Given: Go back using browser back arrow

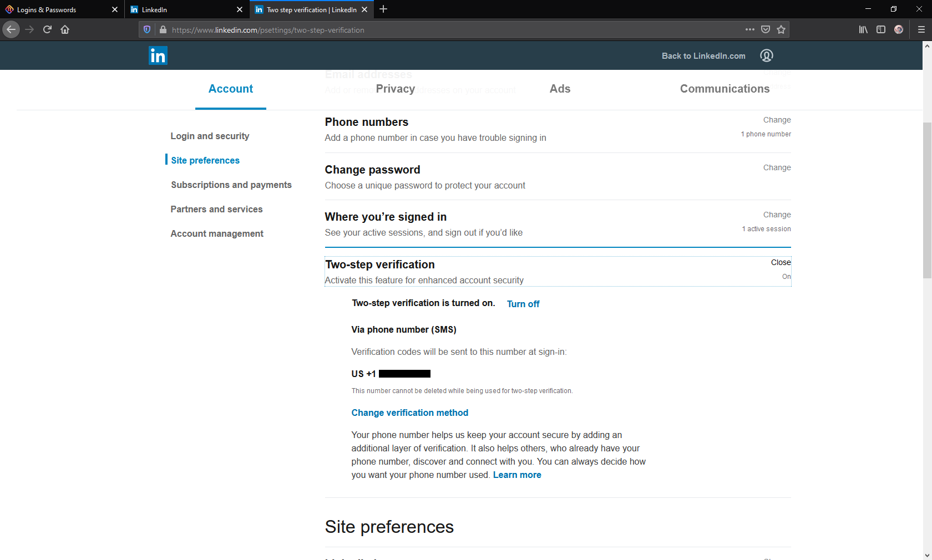Looking at the screenshot, I should tap(11, 29).
